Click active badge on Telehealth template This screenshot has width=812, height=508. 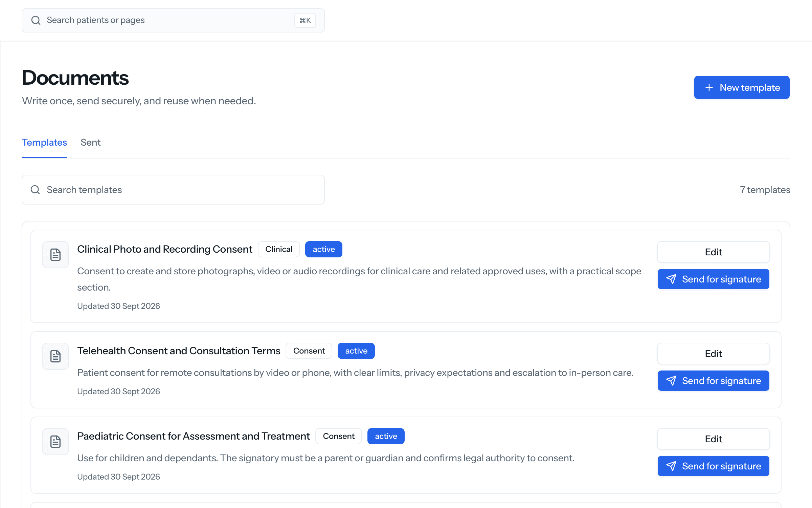click(356, 351)
